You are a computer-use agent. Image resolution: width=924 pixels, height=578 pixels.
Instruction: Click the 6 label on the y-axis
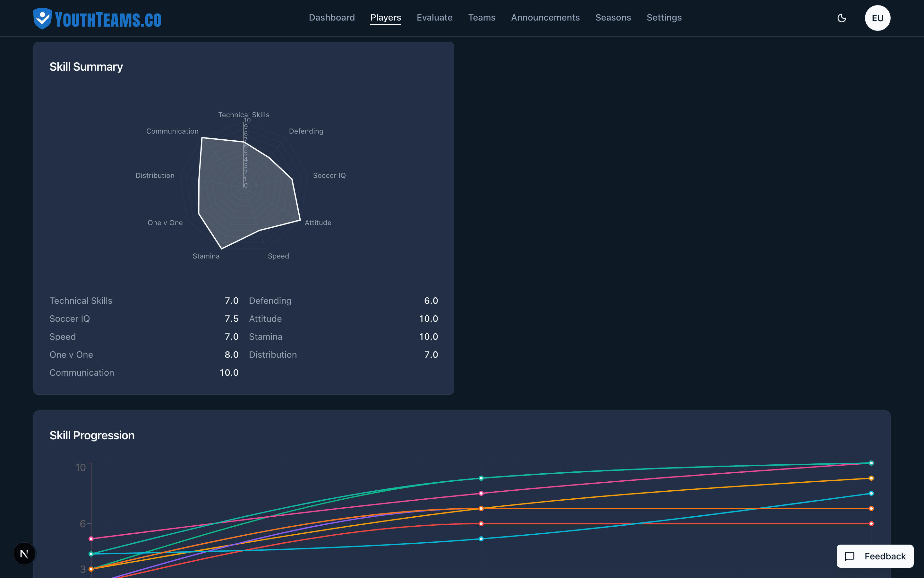point(83,524)
